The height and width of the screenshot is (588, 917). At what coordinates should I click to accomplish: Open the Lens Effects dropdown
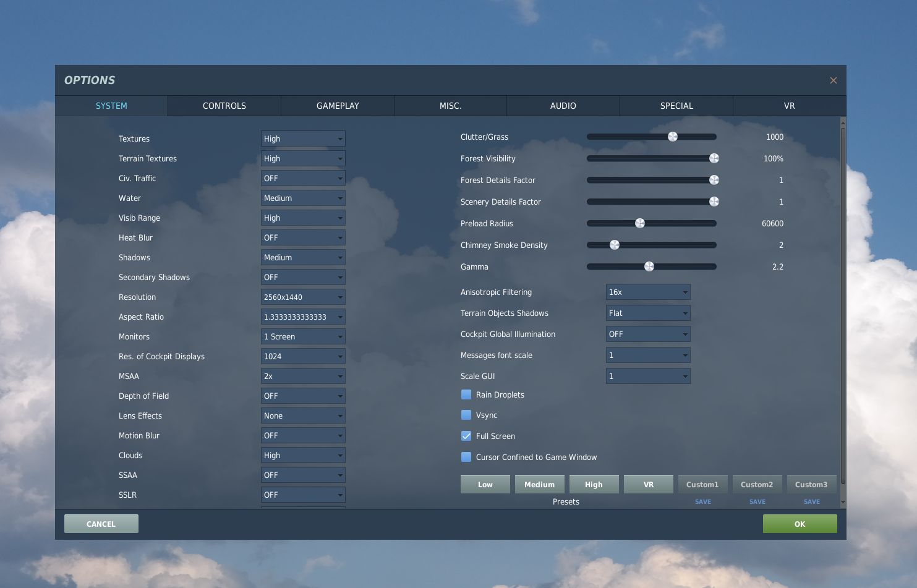click(x=303, y=415)
